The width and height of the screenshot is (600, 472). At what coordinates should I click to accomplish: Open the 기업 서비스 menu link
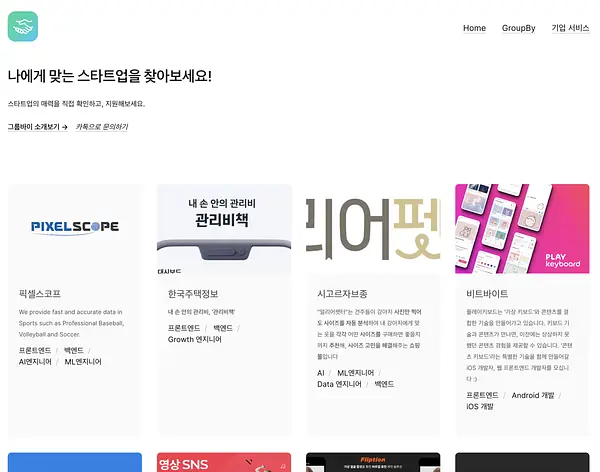[x=570, y=28]
